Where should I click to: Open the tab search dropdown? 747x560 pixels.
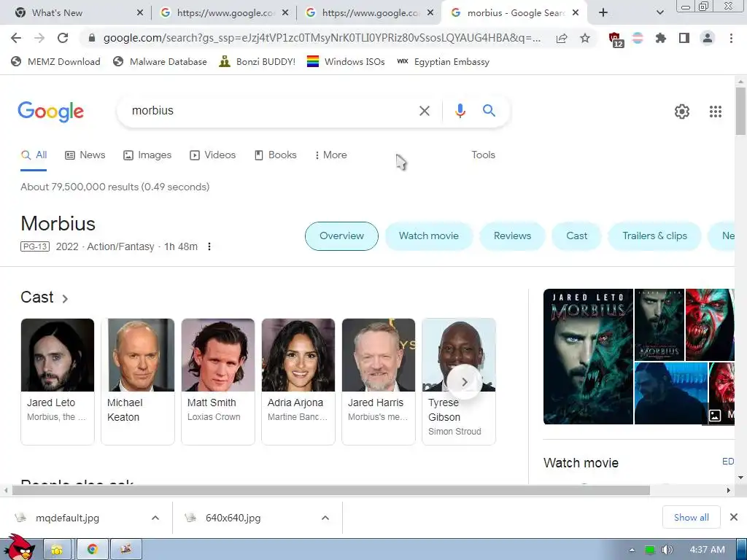pyautogui.click(x=659, y=13)
